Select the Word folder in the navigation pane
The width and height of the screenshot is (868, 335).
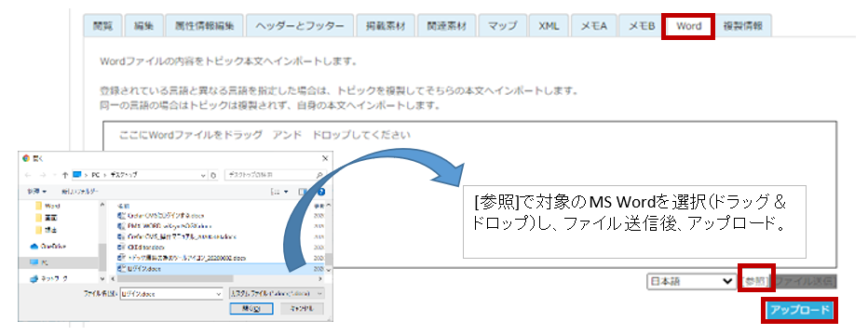pyautogui.click(x=48, y=206)
